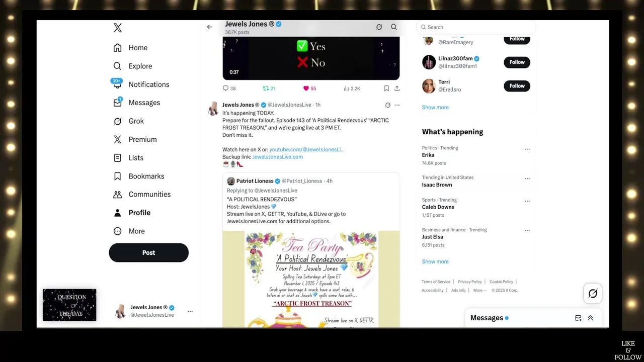644x362 pixels.
Task: Open options for Caleb Downs trend
Action: point(527,201)
